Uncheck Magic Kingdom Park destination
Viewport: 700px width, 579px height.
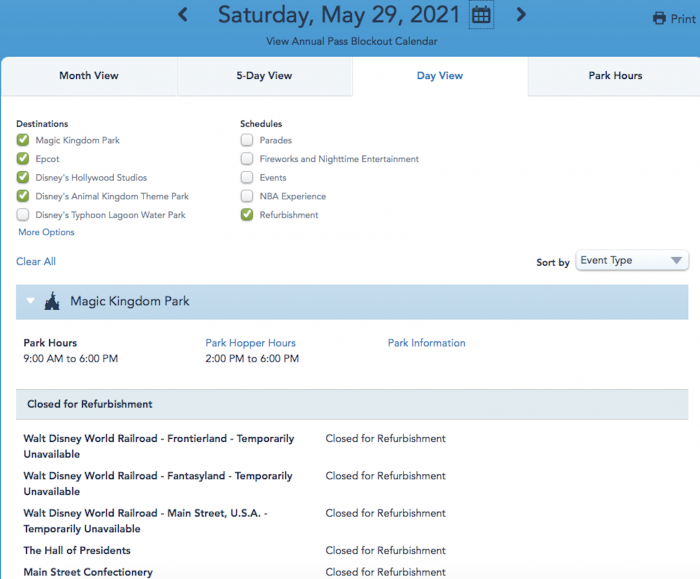23,140
